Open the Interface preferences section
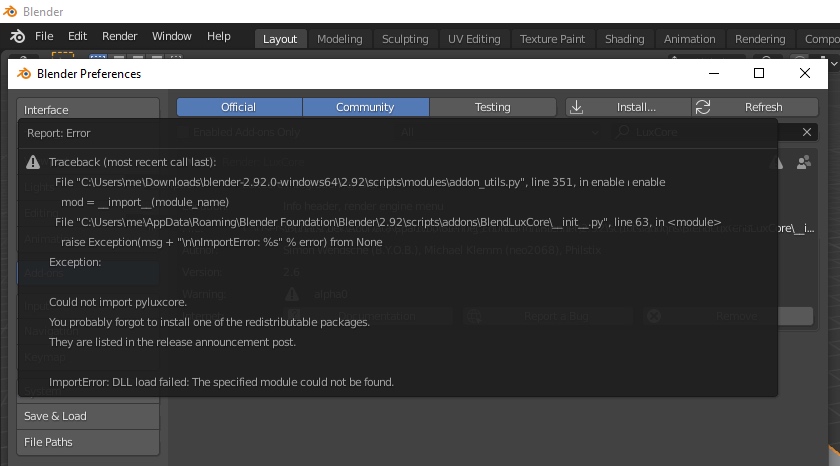The image size is (840, 466). 88,109
